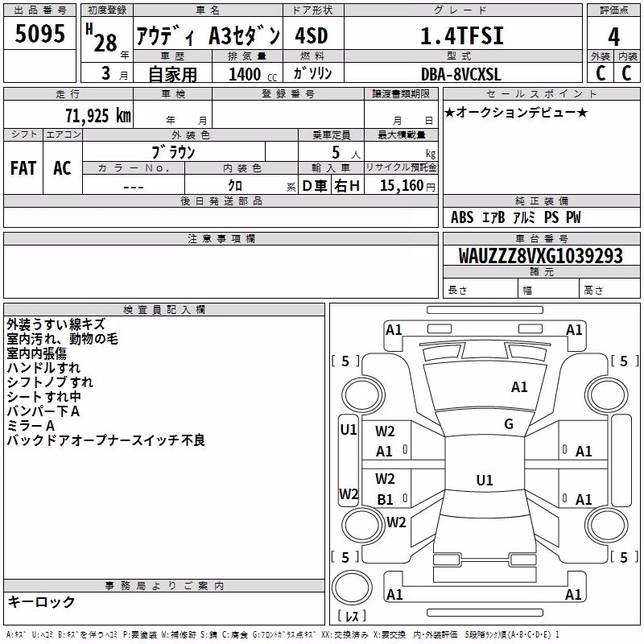The width and height of the screenshot is (644, 644).
Task: Select note バックドアオープナースイッチ不良
Action: pyautogui.click(x=106, y=440)
